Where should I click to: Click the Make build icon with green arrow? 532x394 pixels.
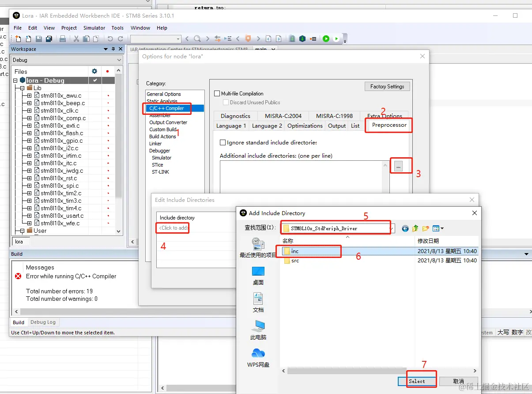coord(302,39)
